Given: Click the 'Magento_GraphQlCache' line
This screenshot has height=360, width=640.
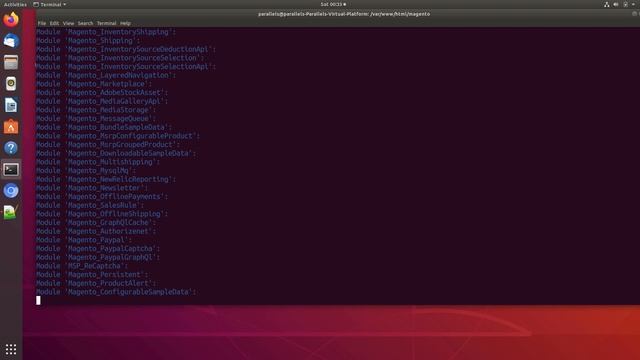Looking at the screenshot, I should click(96, 222).
